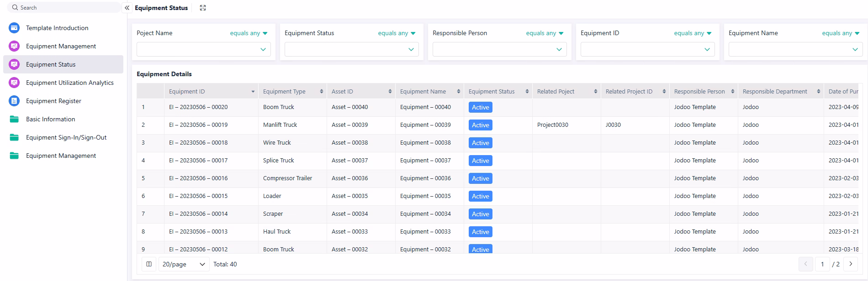Collapse the left sidebar with double-chevron icon
Viewport: 868px width, 281px height.
(127, 8)
